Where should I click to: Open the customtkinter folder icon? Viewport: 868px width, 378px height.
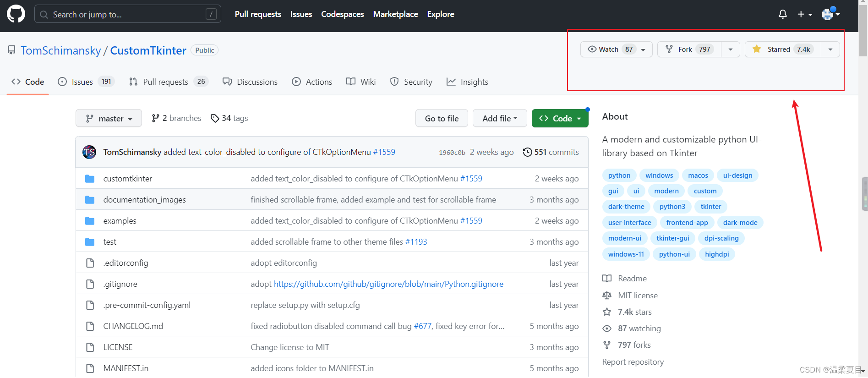(x=90, y=179)
